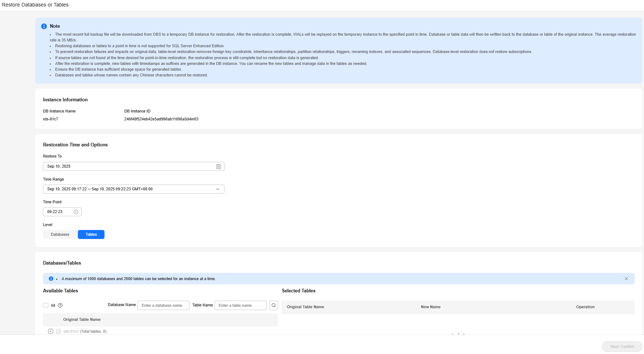Click the Time Point 09:22:23 field
The height and width of the screenshot is (354, 644).
tap(62, 212)
